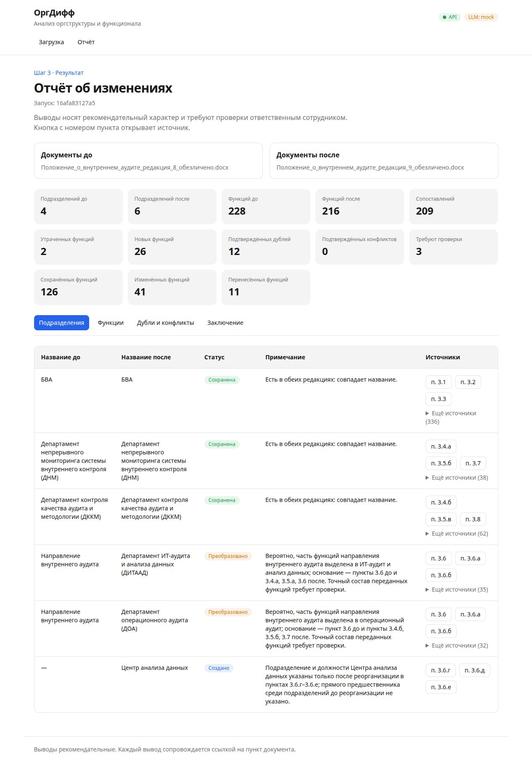532x762 pixels.
Task: Switch to the Подразделения tab
Action: click(61, 323)
